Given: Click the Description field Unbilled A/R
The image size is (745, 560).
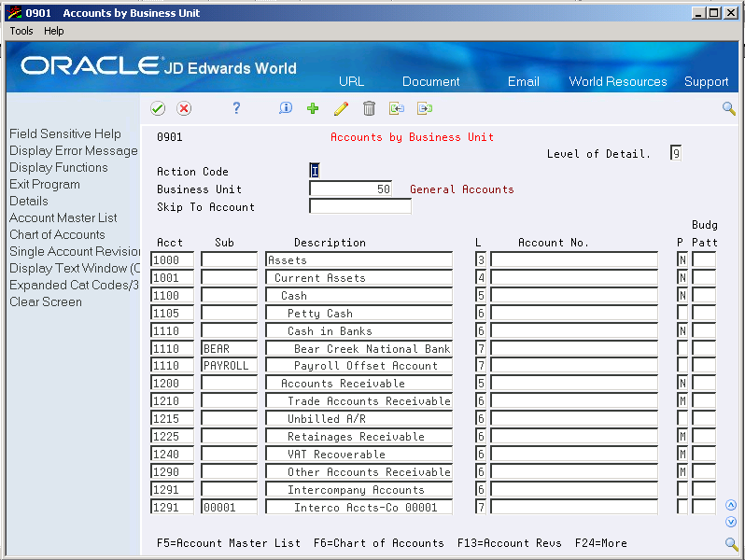Looking at the screenshot, I should coord(358,418).
